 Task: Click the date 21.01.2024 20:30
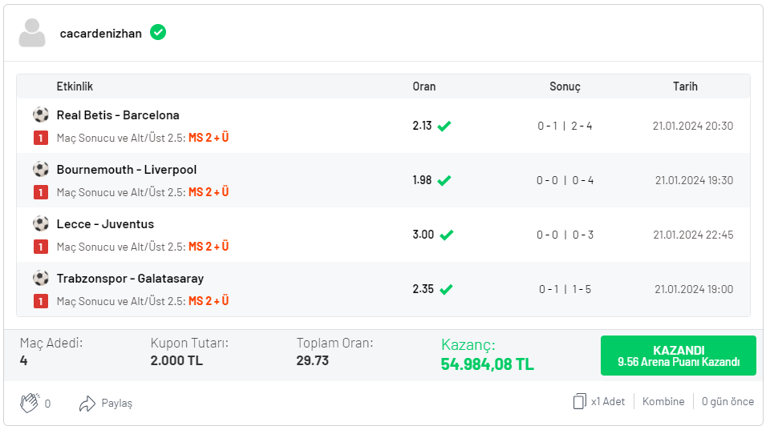tap(693, 126)
